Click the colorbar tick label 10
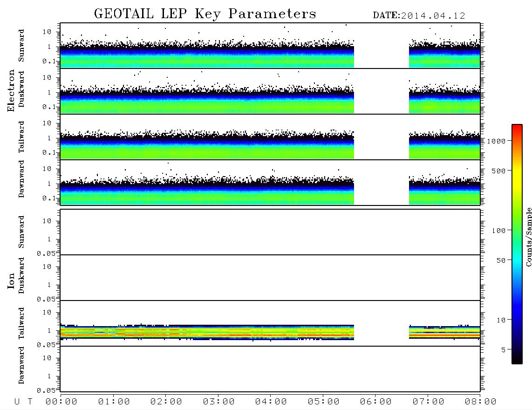 (501, 320)
